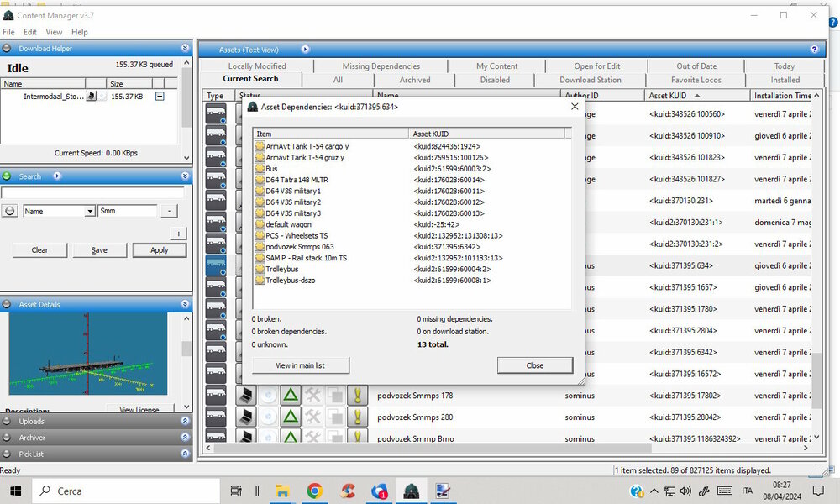
Task: Click Close button in Asset Dependencies dialog
Action: pos(534,365)
